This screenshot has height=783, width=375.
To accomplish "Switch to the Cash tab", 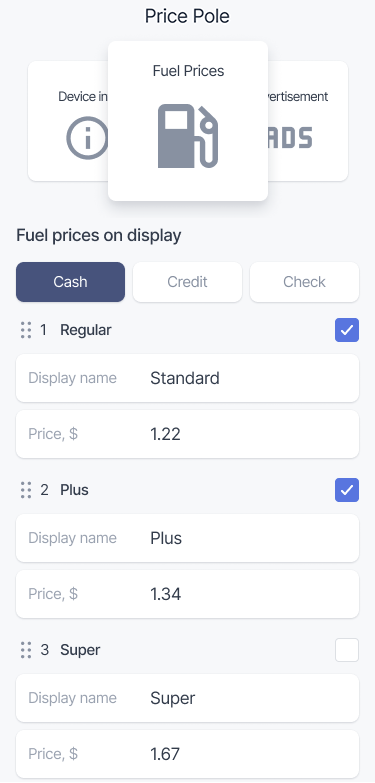I will tap(70, 282).
